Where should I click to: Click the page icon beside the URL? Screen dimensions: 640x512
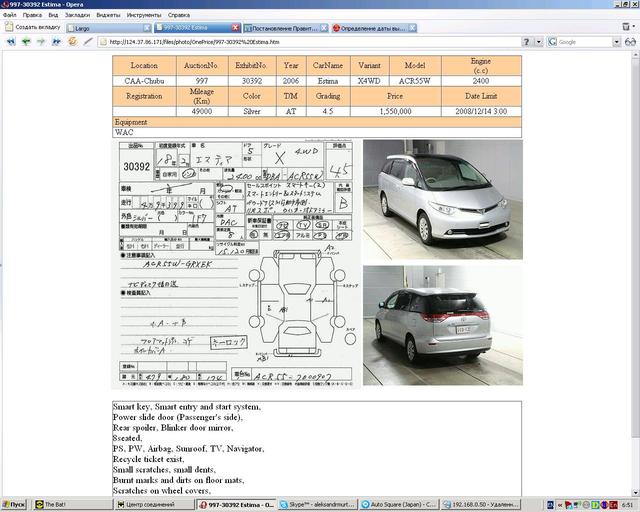coord(103,42)
